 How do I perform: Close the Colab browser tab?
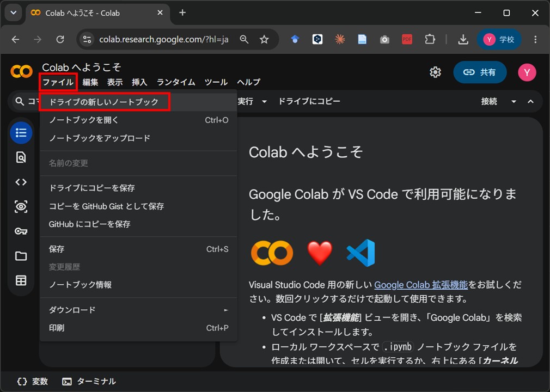pos(160,13)
